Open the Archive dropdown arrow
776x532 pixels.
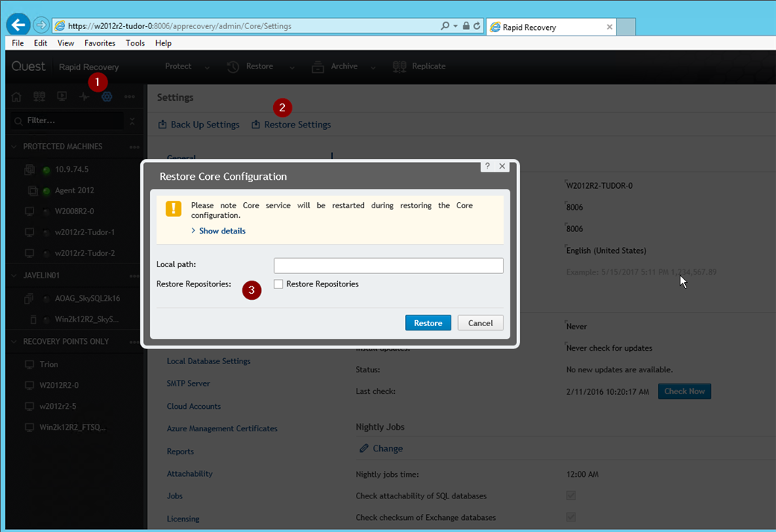coord(372,67)
